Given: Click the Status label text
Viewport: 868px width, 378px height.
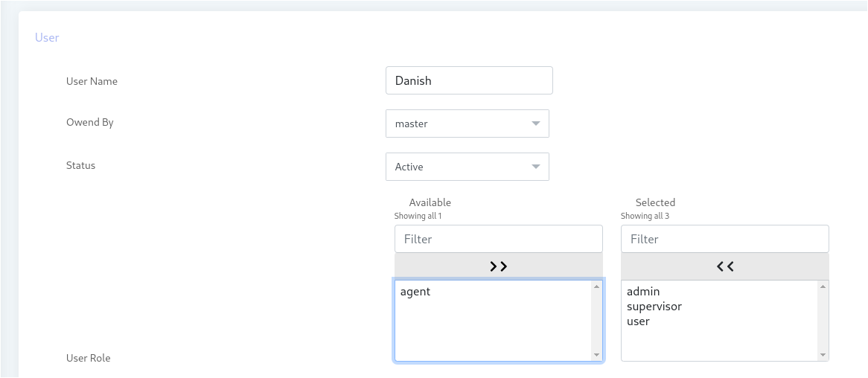Looking at the screenshot, I should [80, 165].
